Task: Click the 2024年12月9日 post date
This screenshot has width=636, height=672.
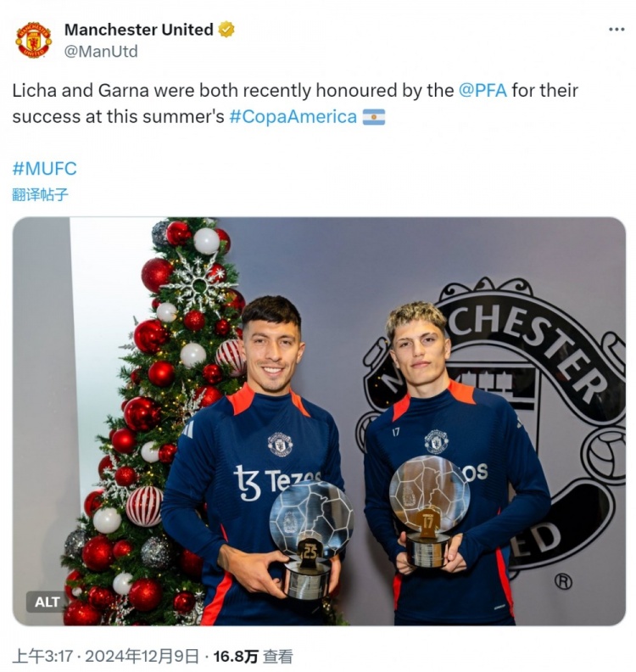Action: [142, 657]
